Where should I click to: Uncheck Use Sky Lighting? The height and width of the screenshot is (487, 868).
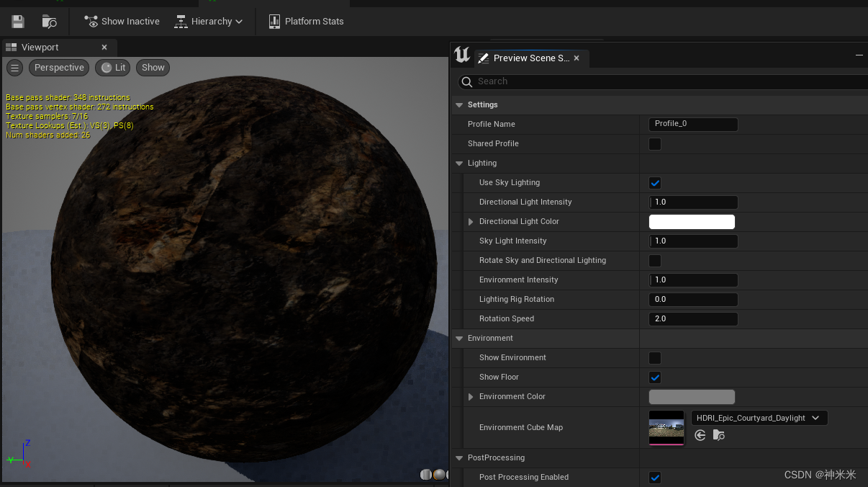[x=655, y=183]
